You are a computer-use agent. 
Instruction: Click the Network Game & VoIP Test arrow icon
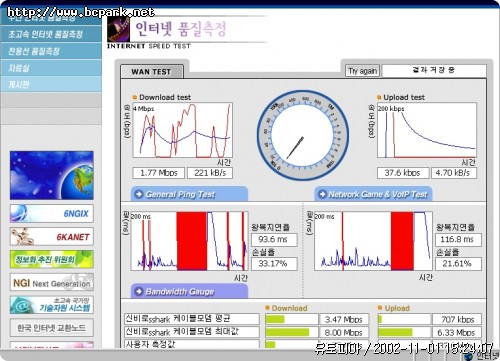(322, 194)
